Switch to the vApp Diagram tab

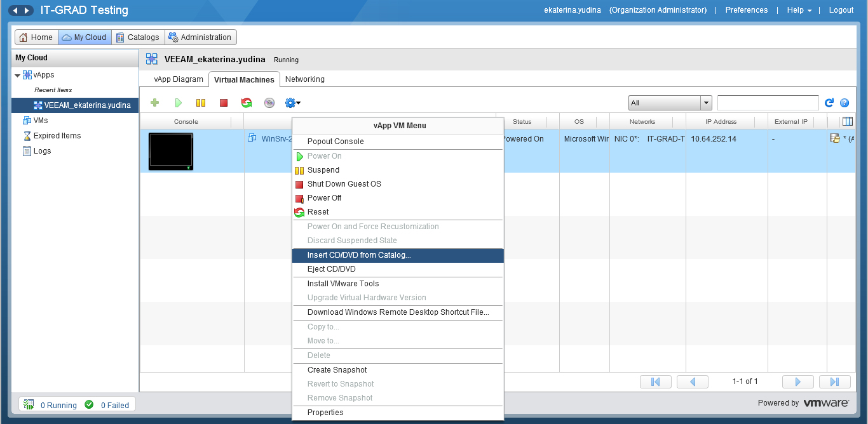click(x=179, y=79)
